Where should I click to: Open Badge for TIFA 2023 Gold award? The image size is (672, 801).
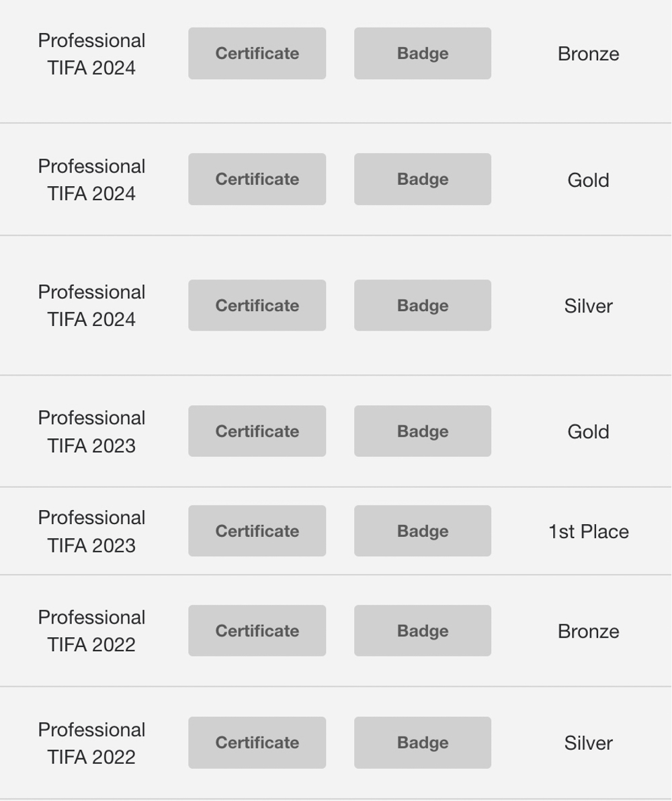coord(423,431)
